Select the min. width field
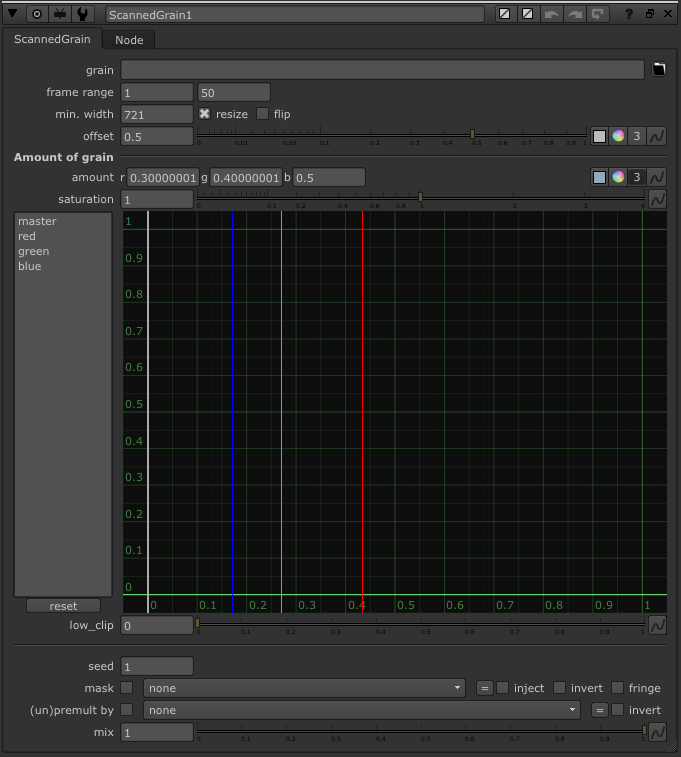 (157, 114)
